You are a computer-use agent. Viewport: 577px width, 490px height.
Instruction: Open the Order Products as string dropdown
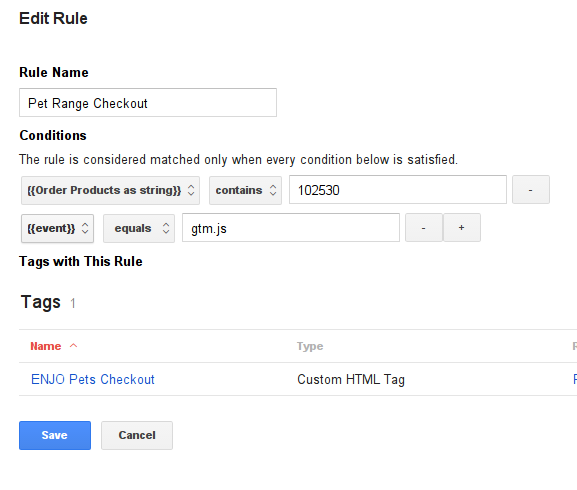click(110, 190)
